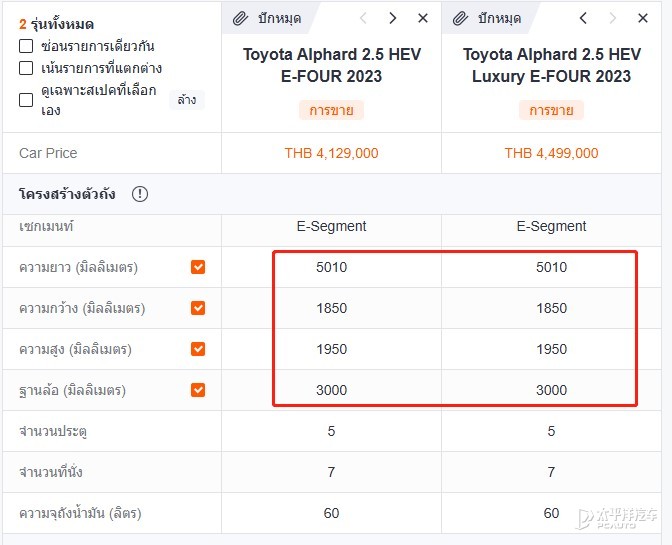
Task: Enable เน้นรายการที่แตกต่าง checkbox
Action: coord(26,68)
